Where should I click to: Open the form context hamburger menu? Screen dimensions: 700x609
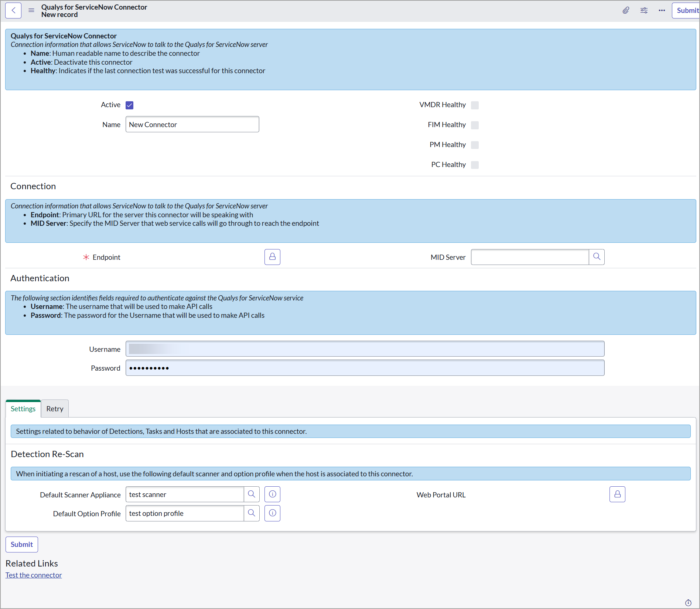tap(31, 10)
